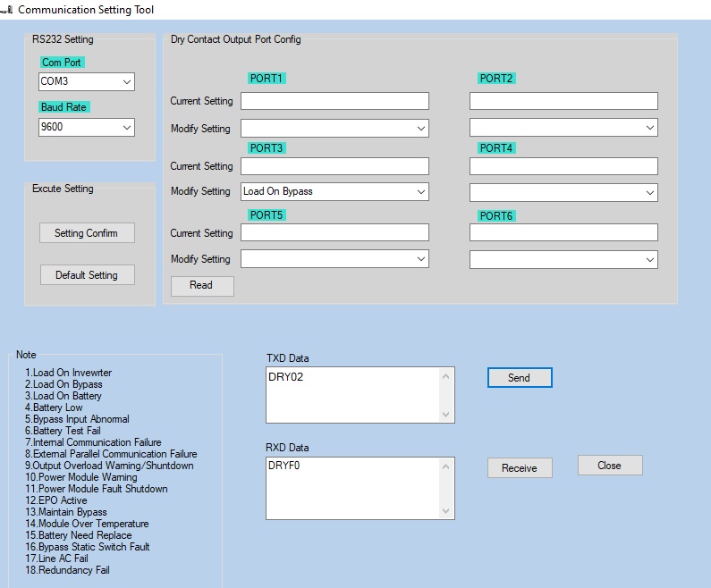Image resolution: width=711 pixels, height=588 pixels.
Task: Click PORT1 Current Setting field
Action: (334, 101)
